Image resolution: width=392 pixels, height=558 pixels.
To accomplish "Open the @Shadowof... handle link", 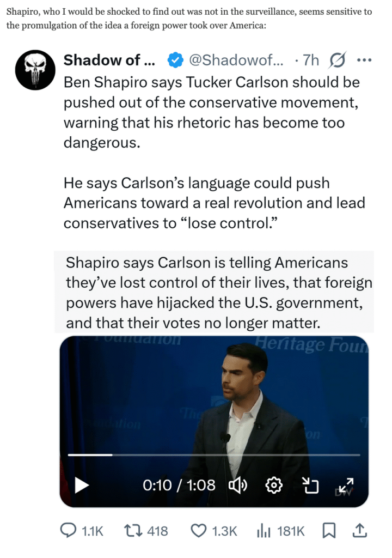I will 235,60.
